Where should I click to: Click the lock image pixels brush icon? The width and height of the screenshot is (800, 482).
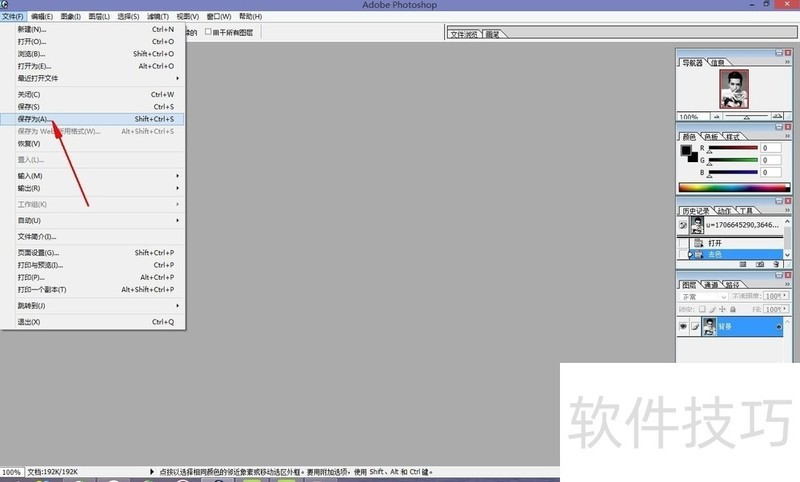713,309
